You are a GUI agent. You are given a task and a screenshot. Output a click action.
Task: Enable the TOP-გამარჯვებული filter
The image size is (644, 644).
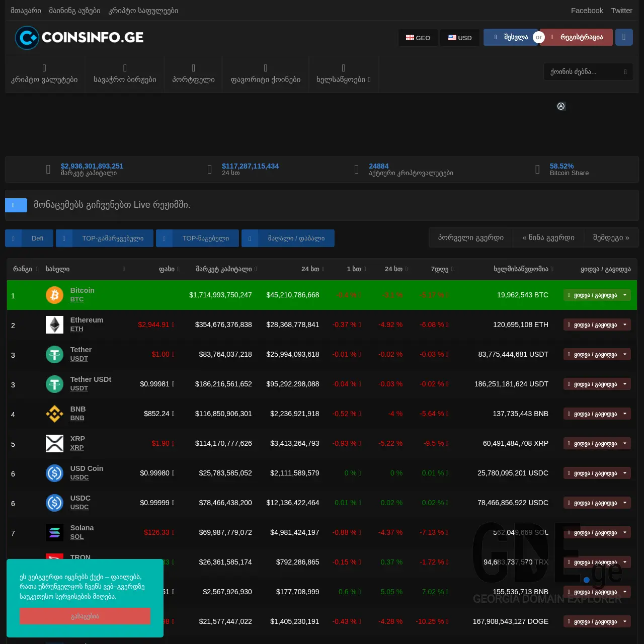coord(104,238)
